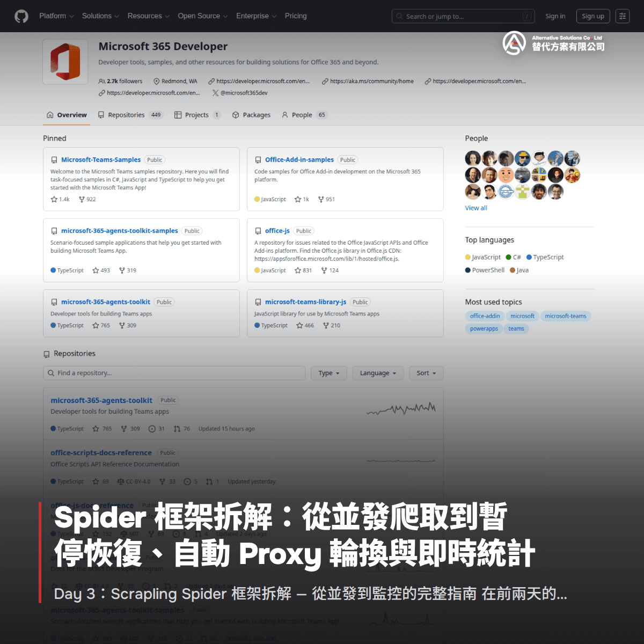View 319 forks of agents-toolkit-samples
Image resolution: width=644 pixels, height=644 pixels.
point(128,270)
